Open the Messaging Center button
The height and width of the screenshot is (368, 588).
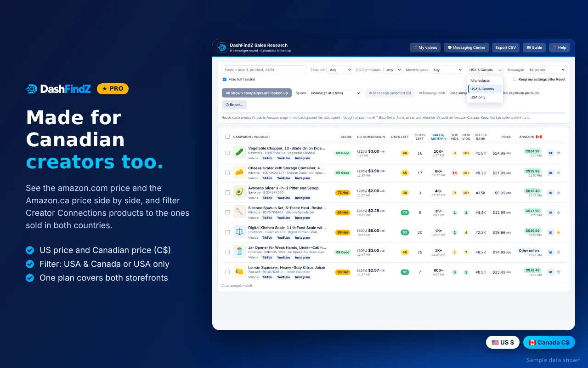[466, 47]
